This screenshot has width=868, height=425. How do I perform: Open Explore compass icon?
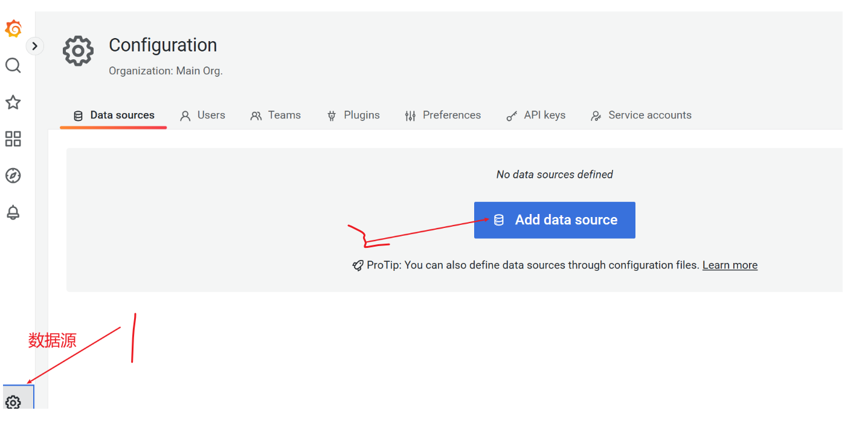pyautogui.click(x=13, y=176)
